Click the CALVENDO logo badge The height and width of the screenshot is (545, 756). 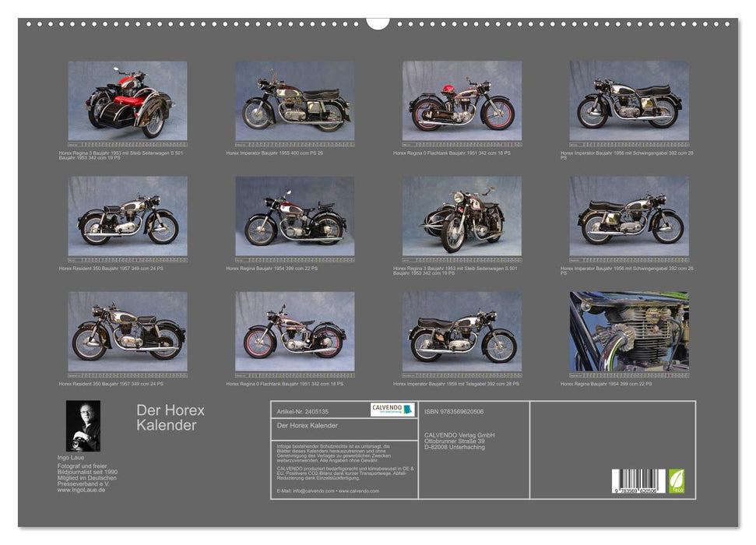point(392,410)
